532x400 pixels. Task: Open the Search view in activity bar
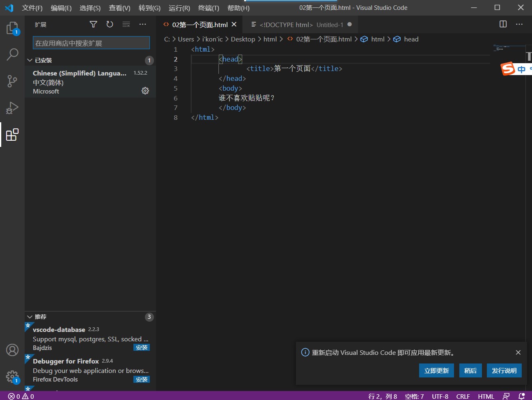point(12,54)
